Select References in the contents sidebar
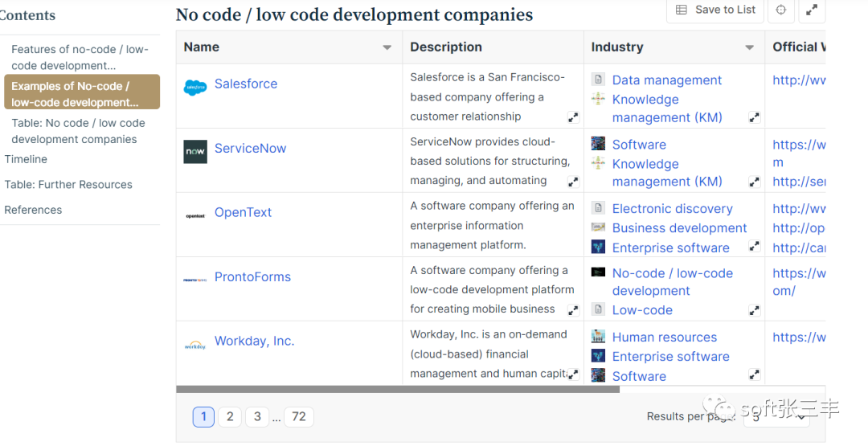Viewport: 868px width, 446px height. coord(33,210)
